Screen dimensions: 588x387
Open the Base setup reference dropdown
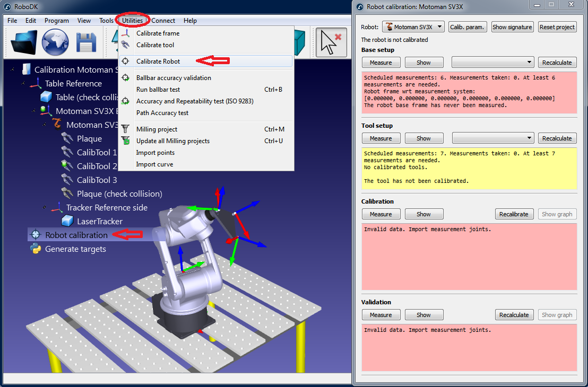coord(492,62)
